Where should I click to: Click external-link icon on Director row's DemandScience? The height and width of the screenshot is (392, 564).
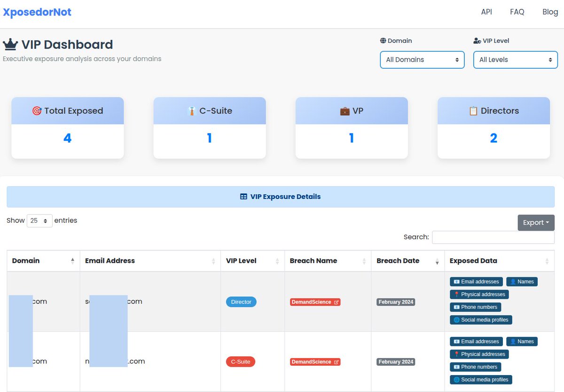tap(336, 302)
